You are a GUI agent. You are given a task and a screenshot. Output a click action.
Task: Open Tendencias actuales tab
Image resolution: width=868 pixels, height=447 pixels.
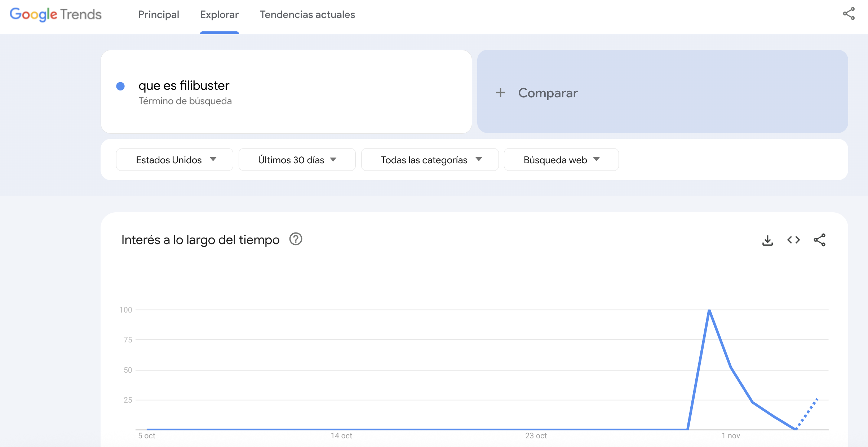[307, 14]
